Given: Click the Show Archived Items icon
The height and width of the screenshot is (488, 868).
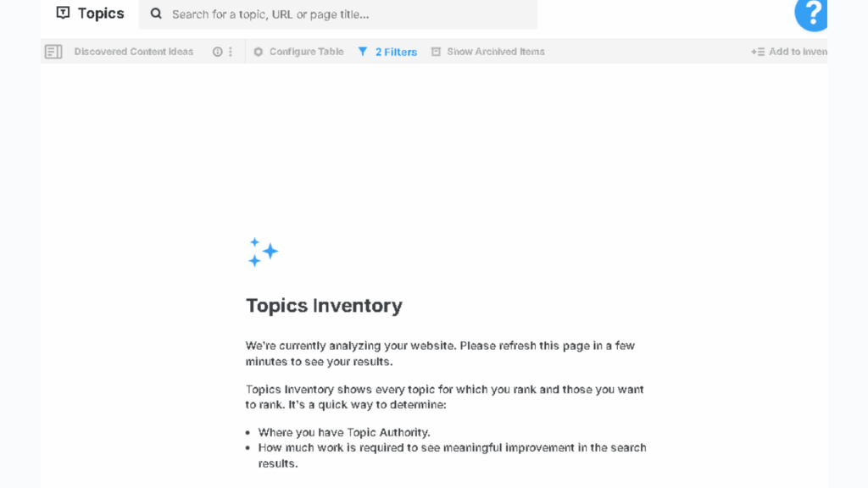Looking at the screenshot, I should 437,52.
